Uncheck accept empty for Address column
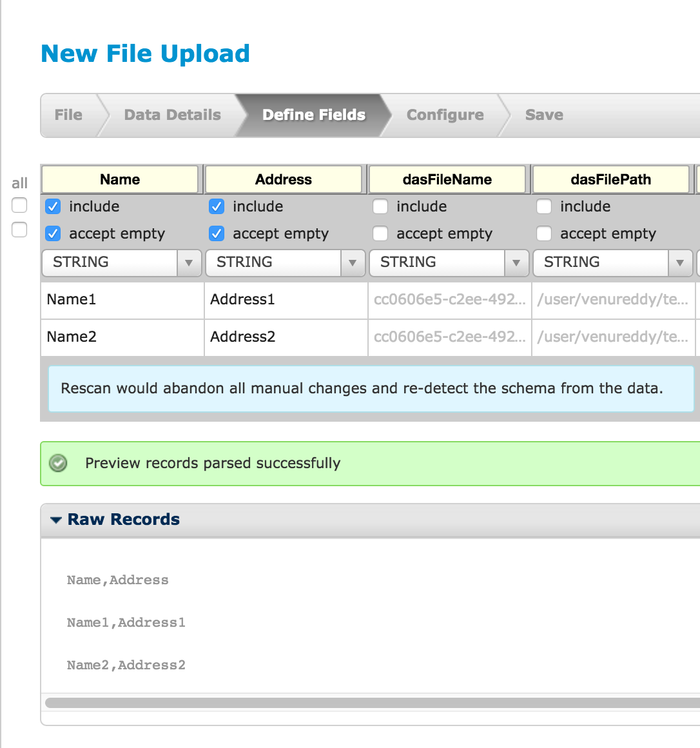The image size is (700, 748). 217,233
